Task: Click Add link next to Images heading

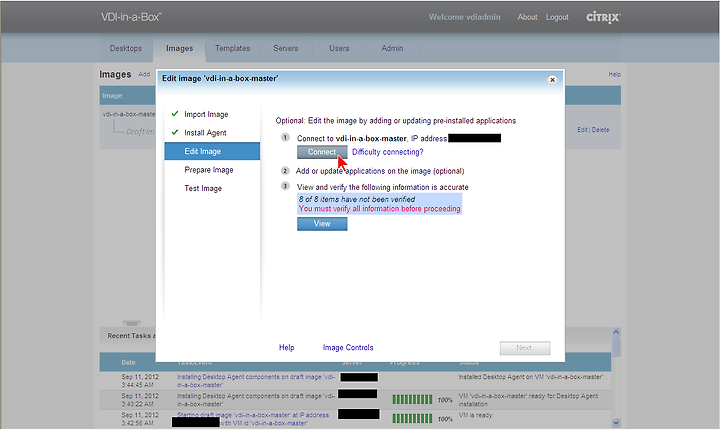Action: pos(144,74)
